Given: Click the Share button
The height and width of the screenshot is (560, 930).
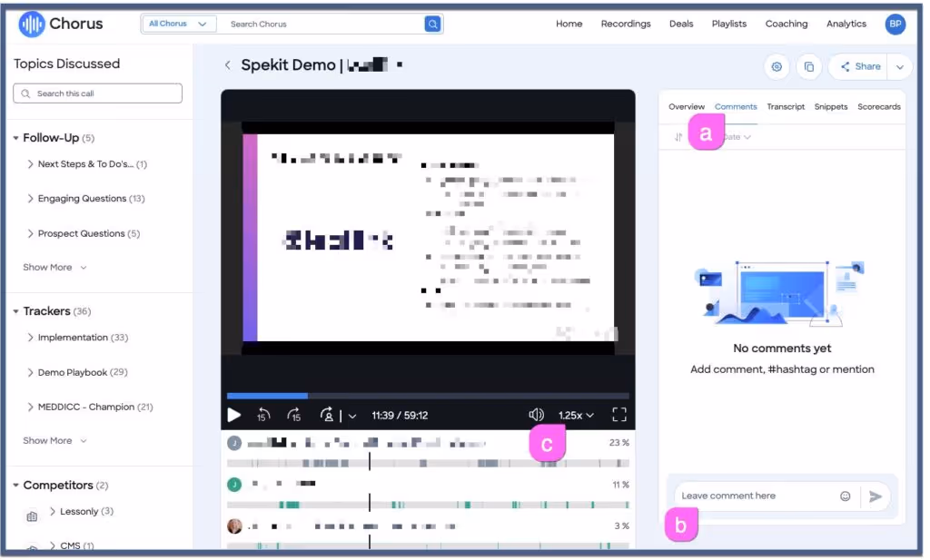Looking at the screenshot, I should coord(859,67).
